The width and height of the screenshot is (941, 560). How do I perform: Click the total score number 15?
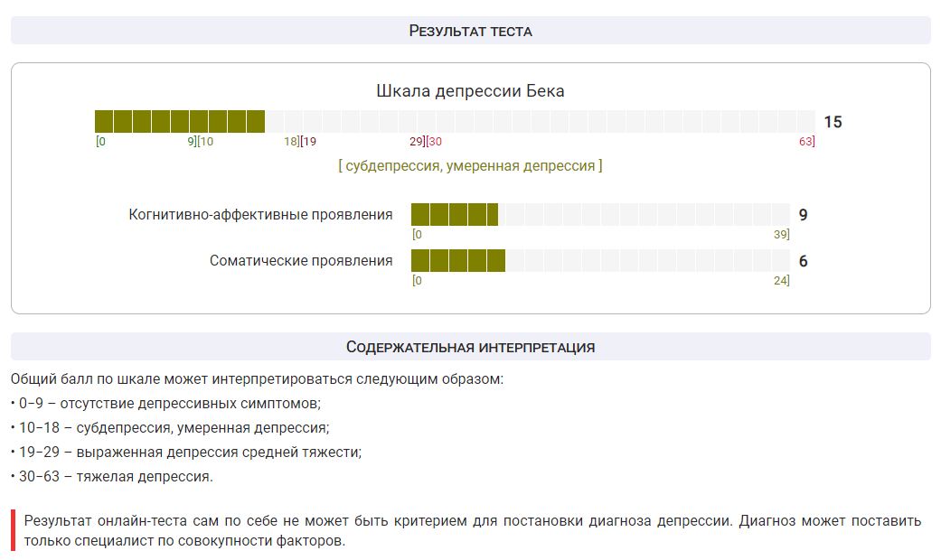pos(833,122)
